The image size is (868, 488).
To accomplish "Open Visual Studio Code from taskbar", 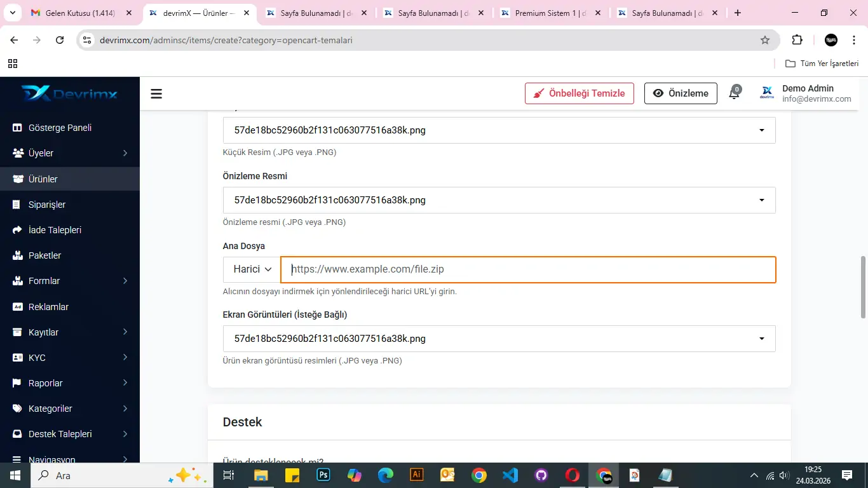I will pyautogui.click(x=510, y=475).
